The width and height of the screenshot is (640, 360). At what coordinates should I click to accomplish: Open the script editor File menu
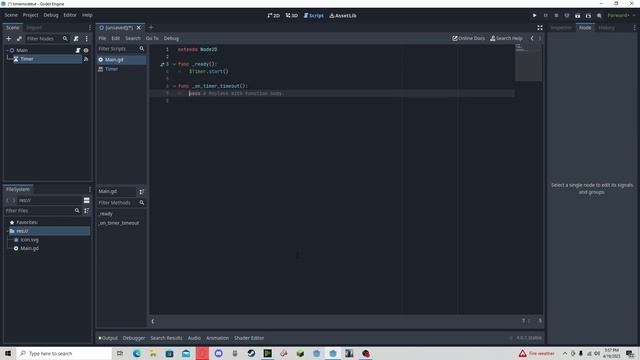(102, 38)
